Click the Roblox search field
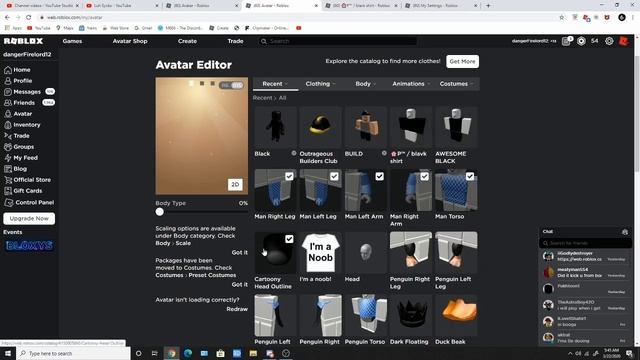The image size is (640, 360). click(338, 41)
